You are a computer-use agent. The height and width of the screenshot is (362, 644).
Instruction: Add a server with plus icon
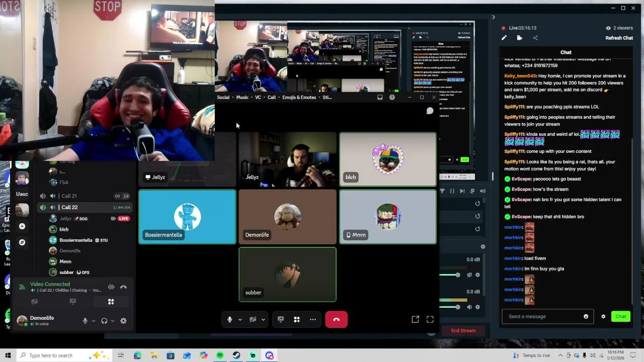[x=22, y=226]
